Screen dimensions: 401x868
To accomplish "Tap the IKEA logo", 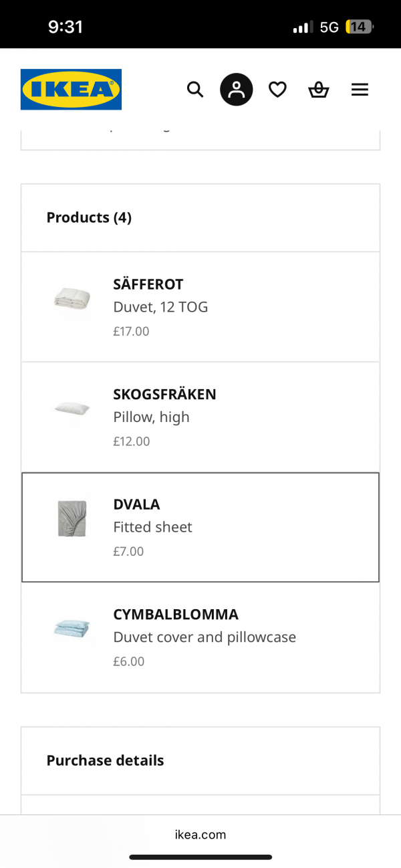I will 71,90.
